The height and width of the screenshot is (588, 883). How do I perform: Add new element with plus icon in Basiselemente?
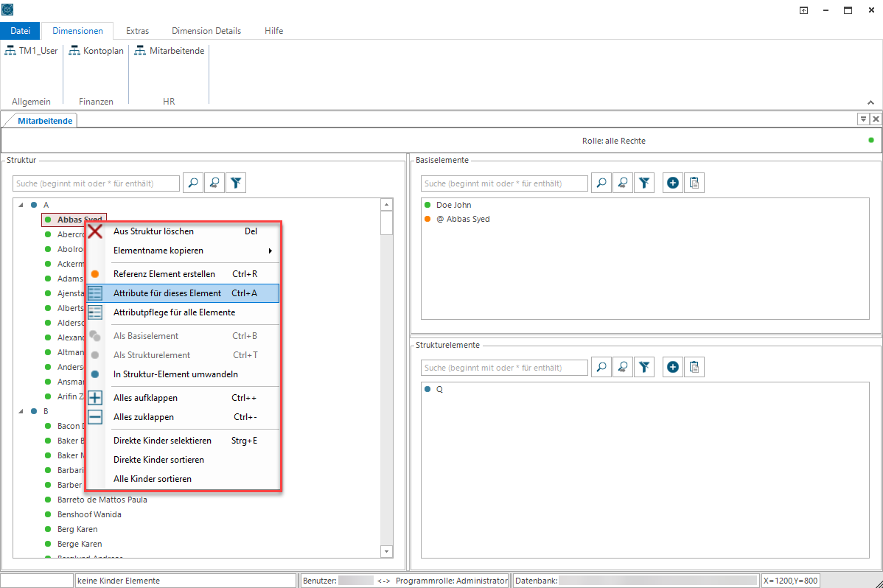pyautogui.click(x=673, y=183)
